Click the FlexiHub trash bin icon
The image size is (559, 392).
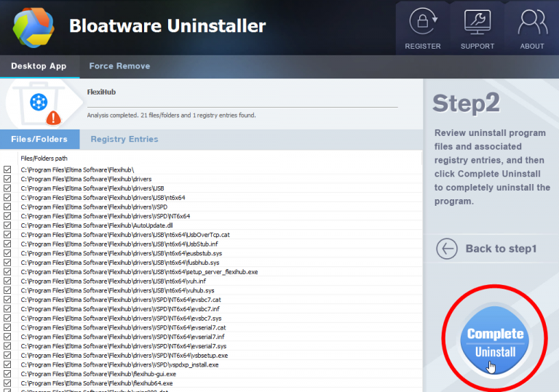(38, 103)
